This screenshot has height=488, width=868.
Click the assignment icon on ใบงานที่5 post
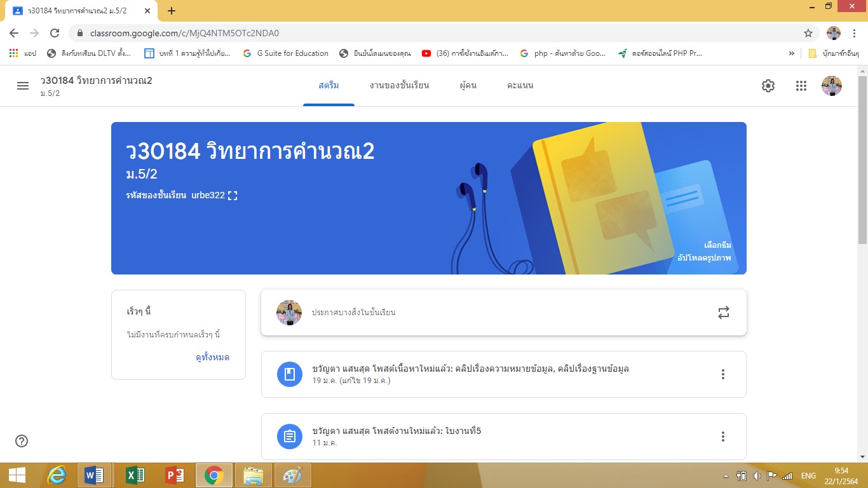coord(290,437)
